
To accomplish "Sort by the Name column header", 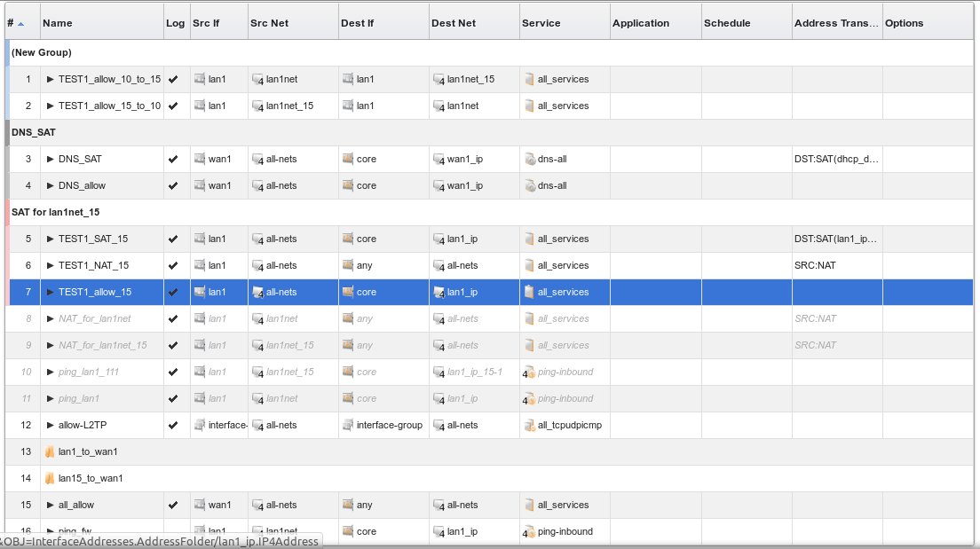I will click(58, 23).
